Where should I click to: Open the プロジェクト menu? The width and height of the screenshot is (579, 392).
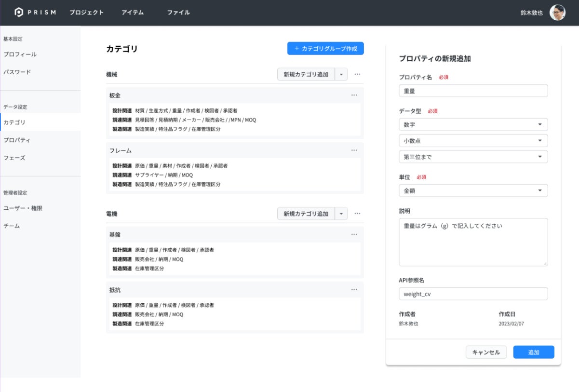(86, 13)
